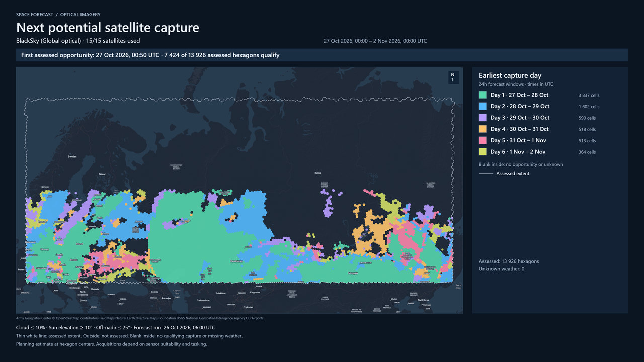
Task: Click the white Assessed extent legend line
Action: pyautogui.click(x=486, y=174)
